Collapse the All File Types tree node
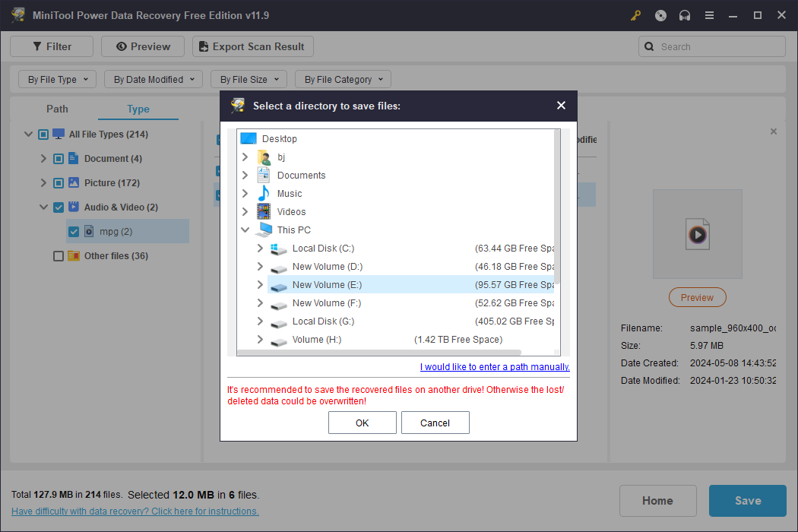 pyautogui.click(x=29, y=135)
